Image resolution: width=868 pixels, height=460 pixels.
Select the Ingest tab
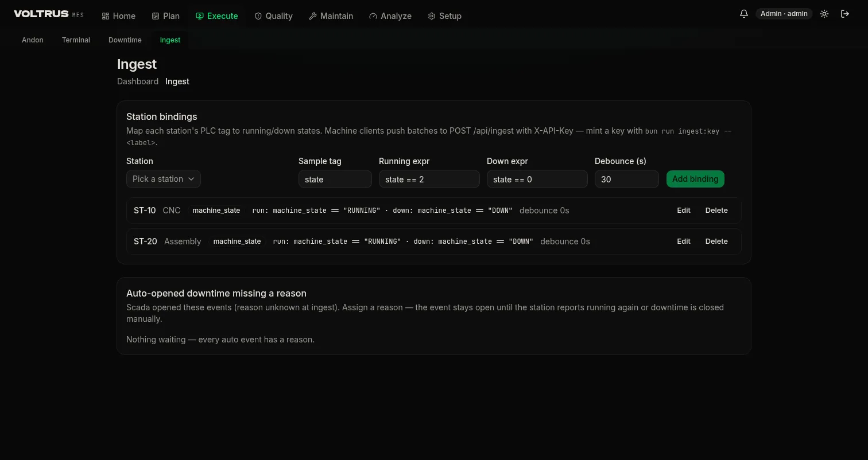[170, 40]
